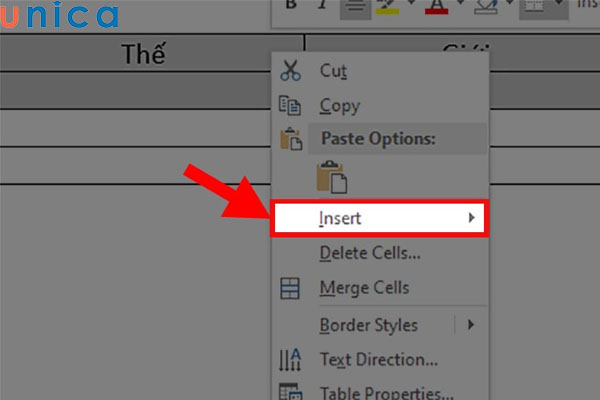Click the shading paint bucket icon
Screen dimensions: 600x400
(479, 6)
